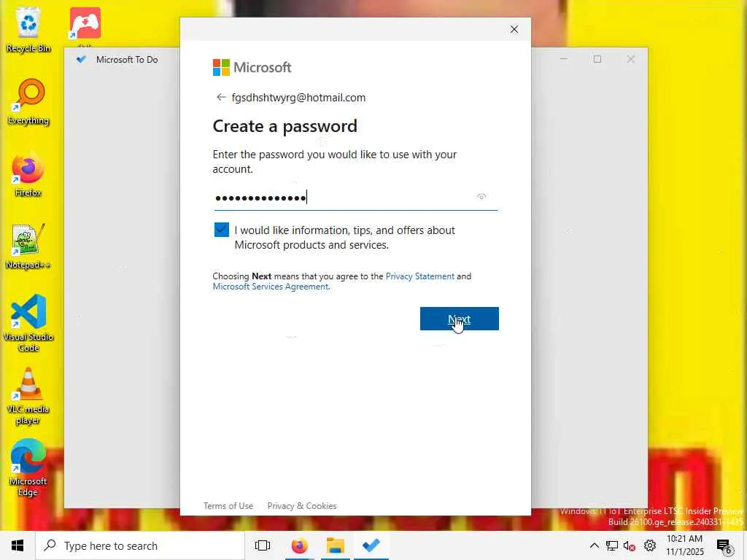Select the red game controller desktop shortcut
The height and width of the screenshot is (560, 747).
pos(85,24)
